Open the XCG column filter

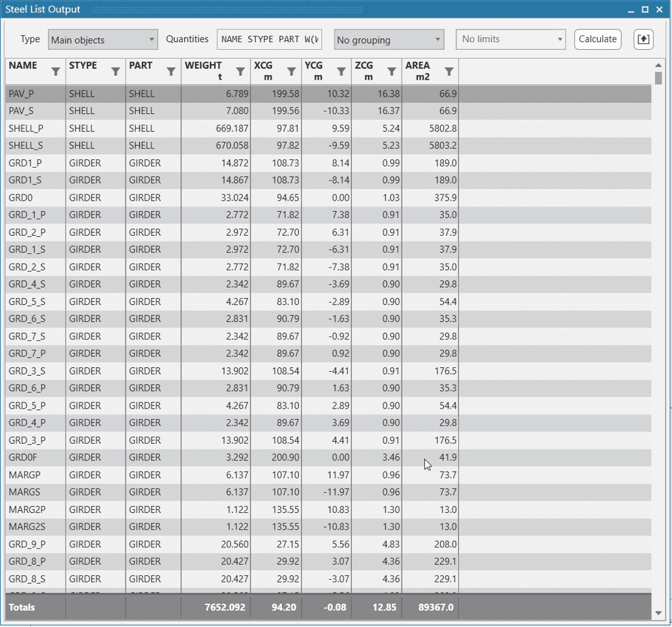tap(290, 72)
